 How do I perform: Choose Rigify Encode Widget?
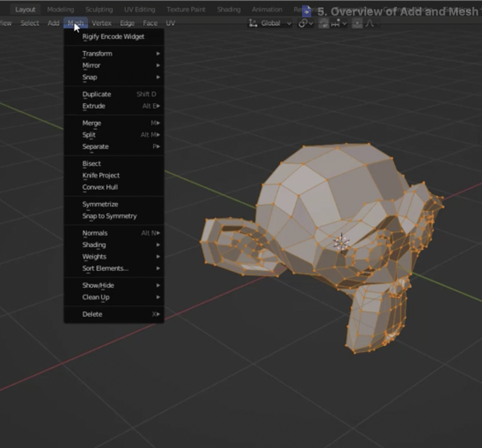click(x=114, y=37)
